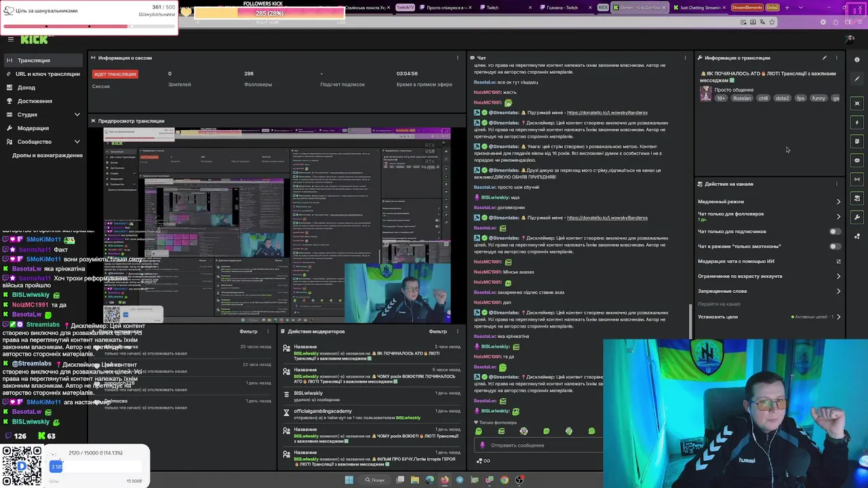Image resolution: width=868 pixels, height=488 pixels.
Task: Open Модерация чата с помощью ИИ link
Action: tap(770, 262)
